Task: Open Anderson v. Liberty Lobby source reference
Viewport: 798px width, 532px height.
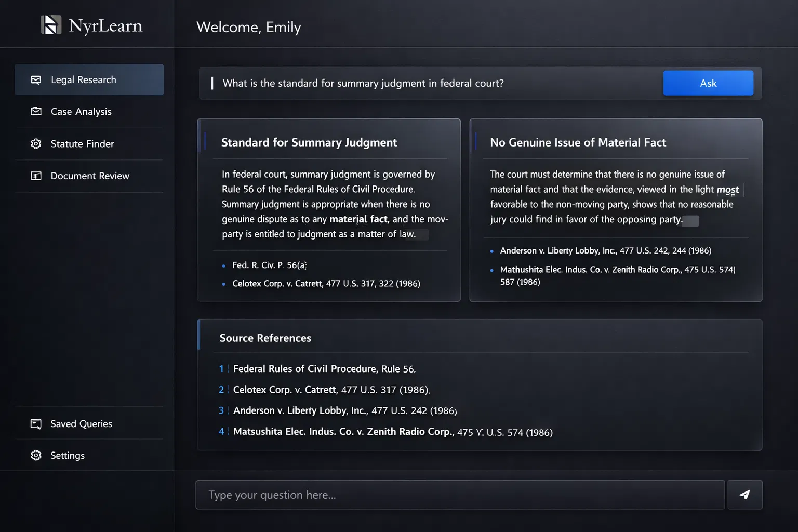Action: tap(344, 410)
